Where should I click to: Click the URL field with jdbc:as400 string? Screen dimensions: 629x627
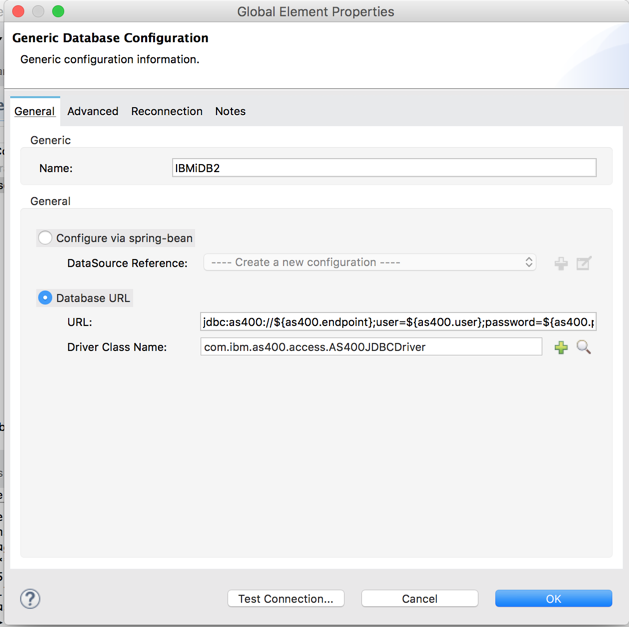click(398, 322)
